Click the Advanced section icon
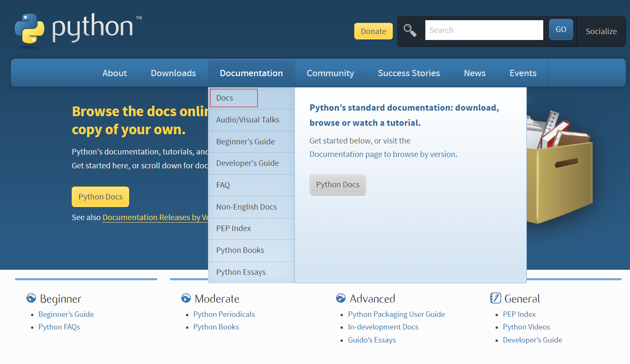The height and width of the screenshot is (364, 630). 340,298
